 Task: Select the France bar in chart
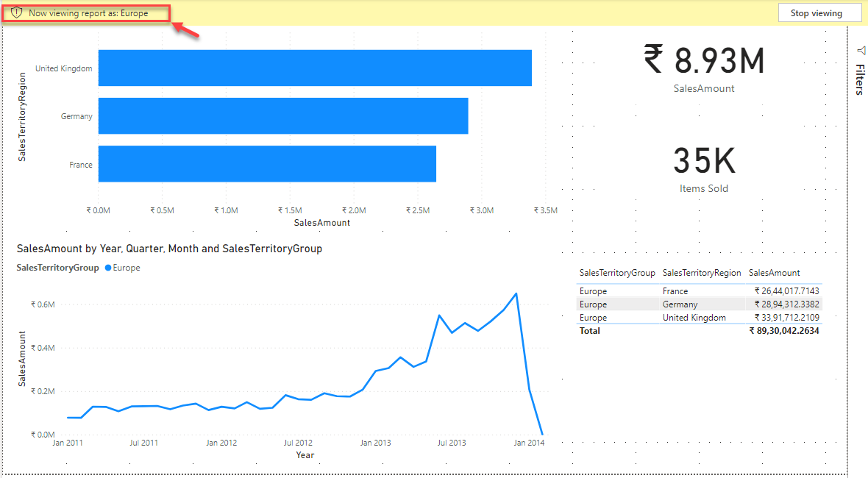click(x=267, y=163)
